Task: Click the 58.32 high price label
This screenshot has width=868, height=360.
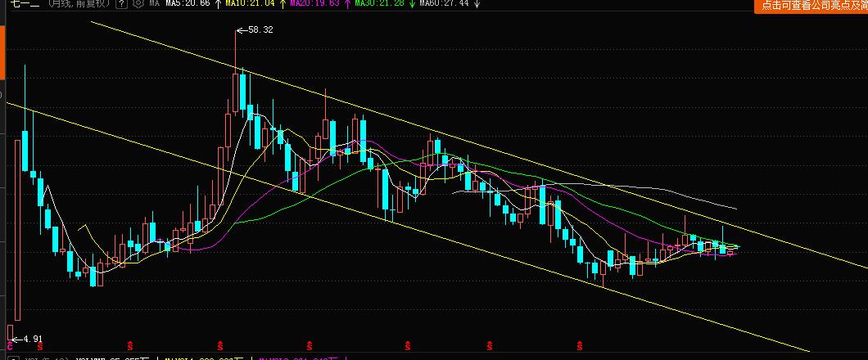Action: click(x=260, y=29)
